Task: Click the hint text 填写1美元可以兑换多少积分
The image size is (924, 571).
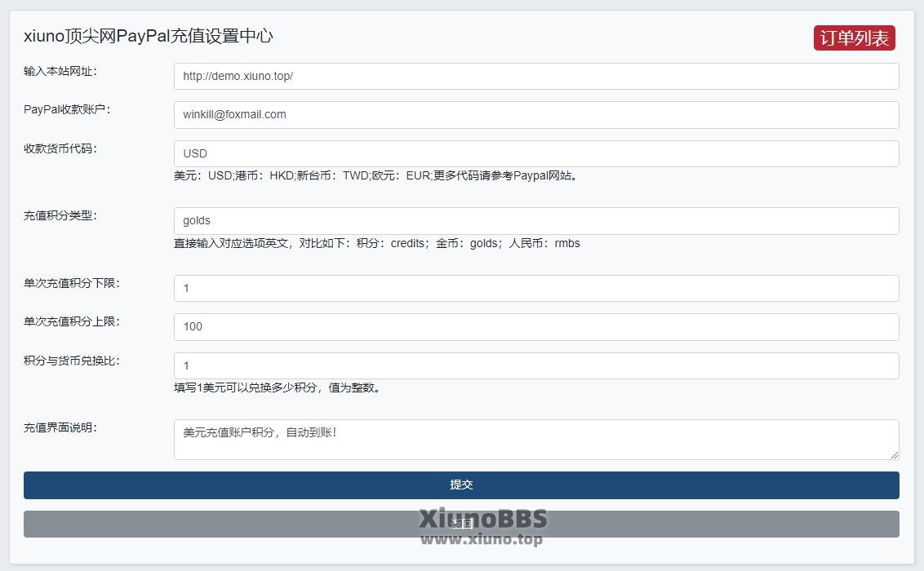Action: click(277, 387)
